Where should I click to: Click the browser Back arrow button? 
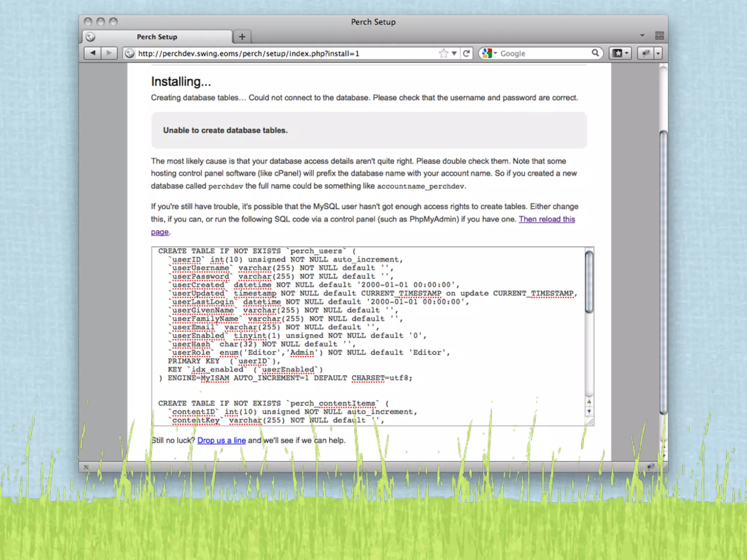tap(93, 53)
